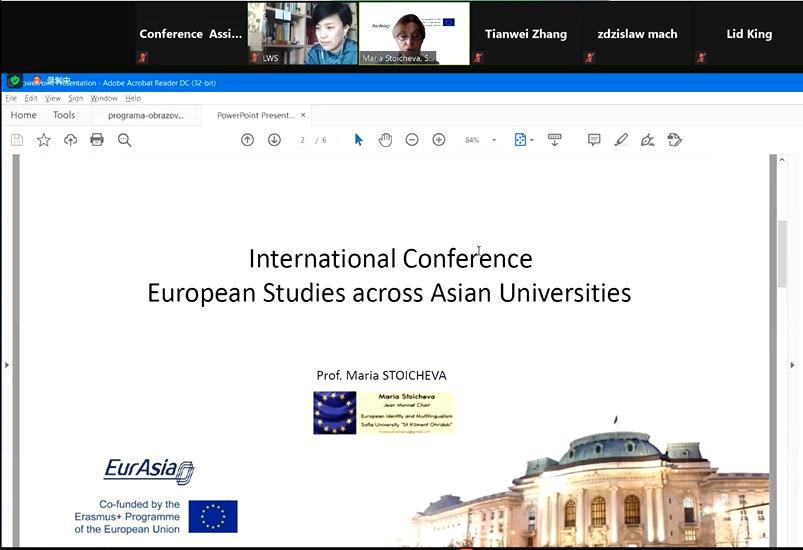This screenshot has height=550, width=803.
Task: Open the Window menu
Action: tap(104, 98)
